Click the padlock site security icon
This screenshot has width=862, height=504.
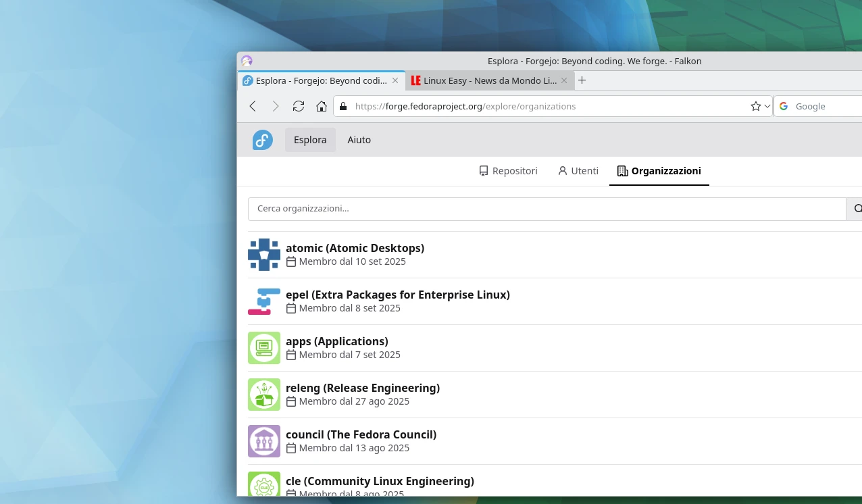343,106
